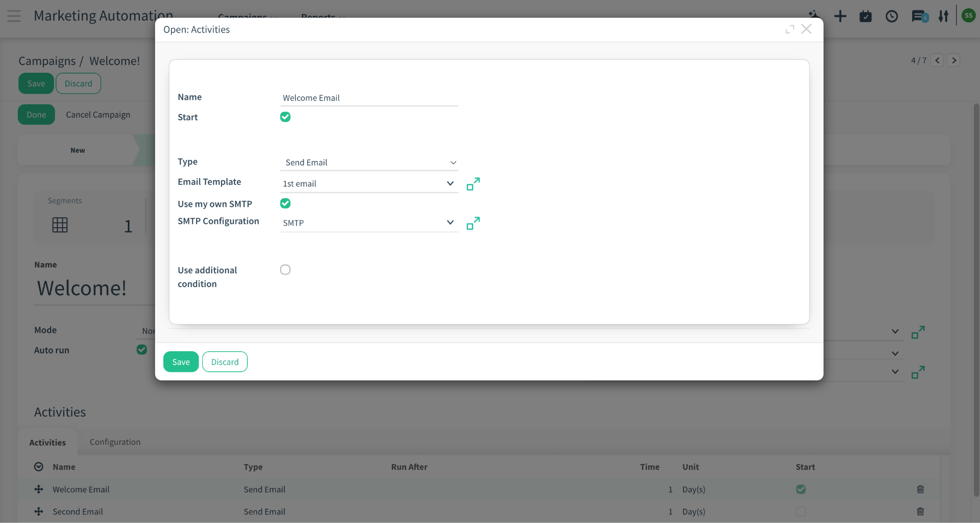Open the column options icon in Activities table
The width and height of the screenshot is (980, 523).
pos(39,467)
